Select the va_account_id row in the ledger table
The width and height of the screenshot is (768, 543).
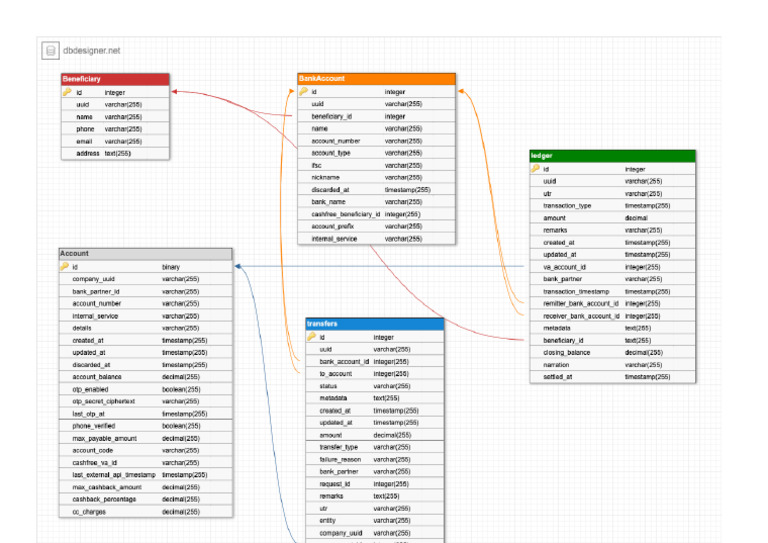pos(612,267)
